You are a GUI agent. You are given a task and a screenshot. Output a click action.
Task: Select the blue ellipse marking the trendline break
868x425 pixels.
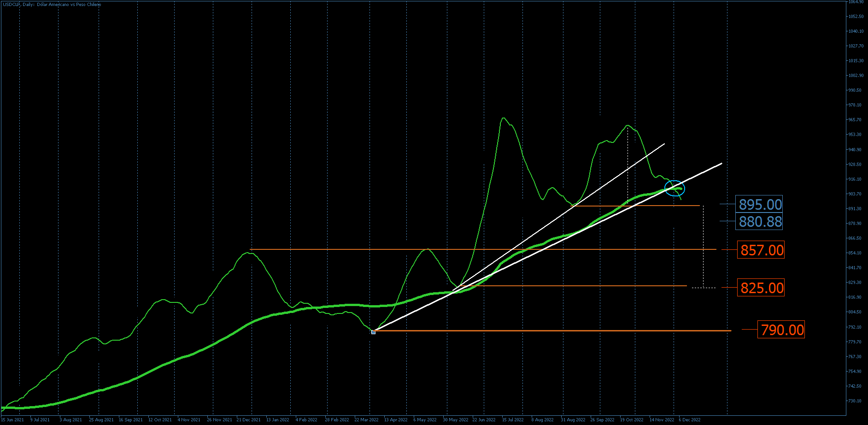point(675,189)
